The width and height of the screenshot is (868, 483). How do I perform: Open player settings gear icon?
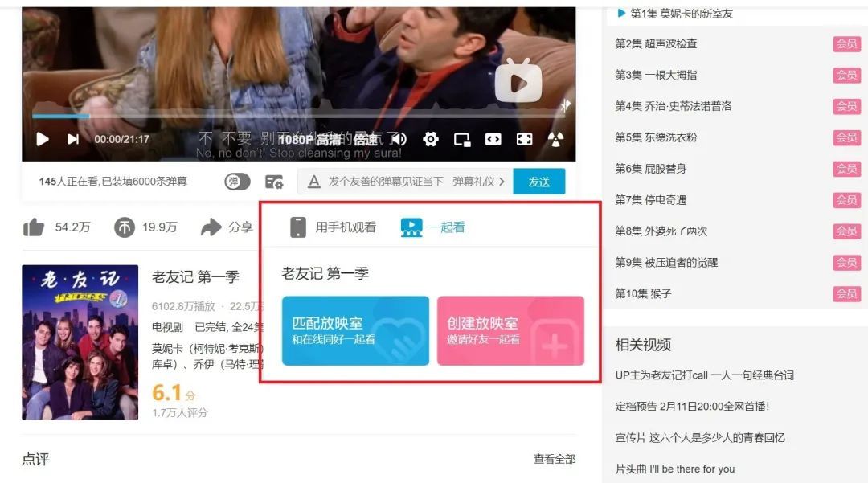(431, 139)
